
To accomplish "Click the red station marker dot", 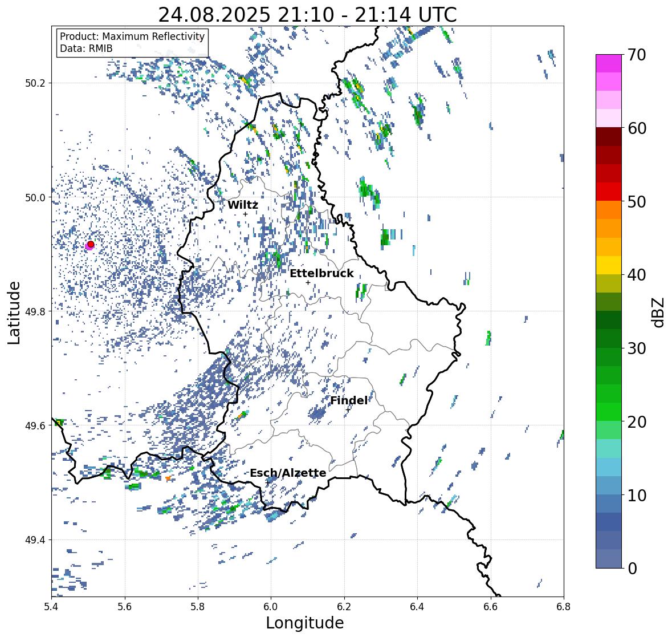I will tap(91, 244).
